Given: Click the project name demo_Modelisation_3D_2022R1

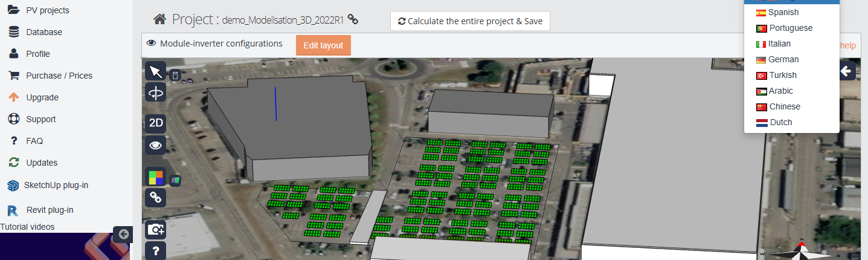Looking at the screenshot, I should 283,20.
